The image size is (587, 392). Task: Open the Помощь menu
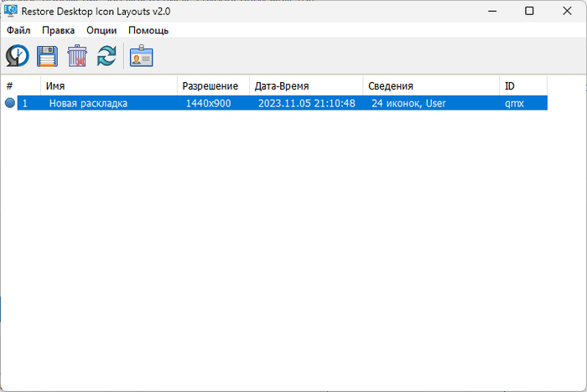point(148,30)
